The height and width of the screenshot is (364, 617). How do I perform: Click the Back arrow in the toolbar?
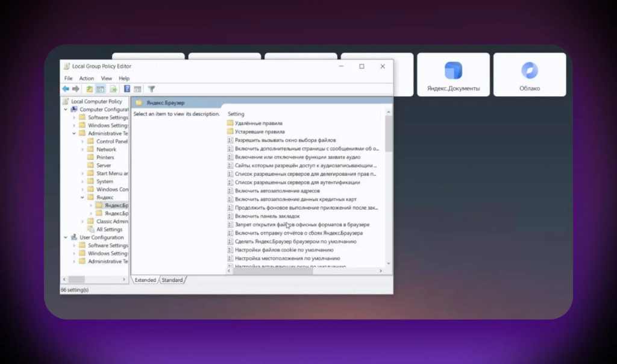(65, 89)
